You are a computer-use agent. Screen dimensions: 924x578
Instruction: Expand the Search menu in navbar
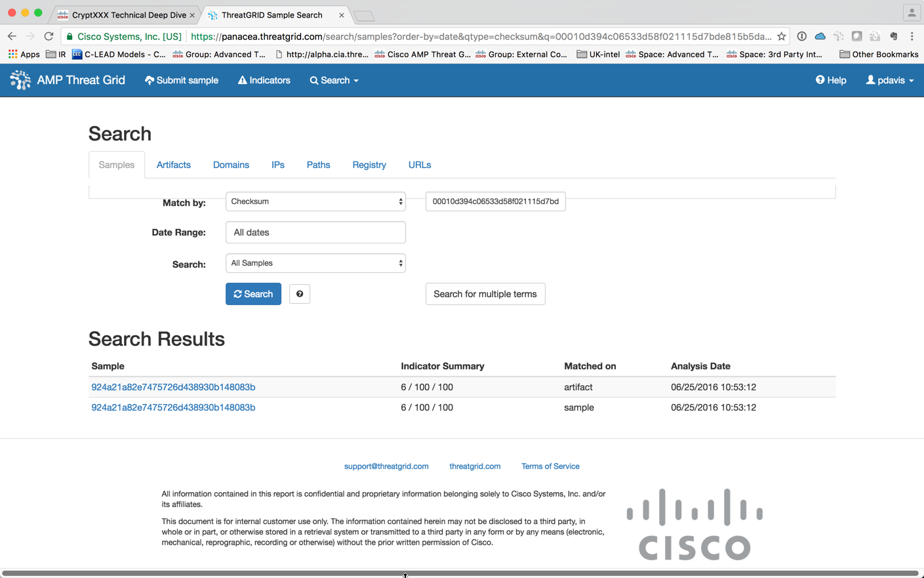click(334, 80)
